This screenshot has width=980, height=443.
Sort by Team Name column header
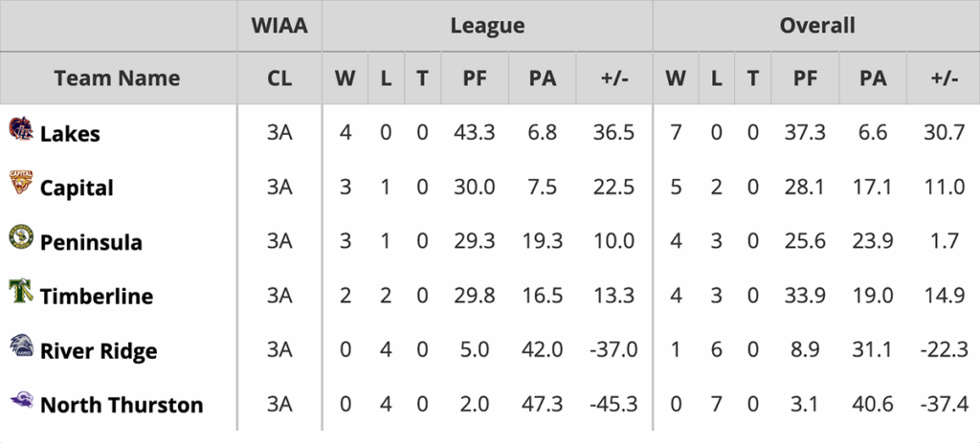tap(117, 78)
